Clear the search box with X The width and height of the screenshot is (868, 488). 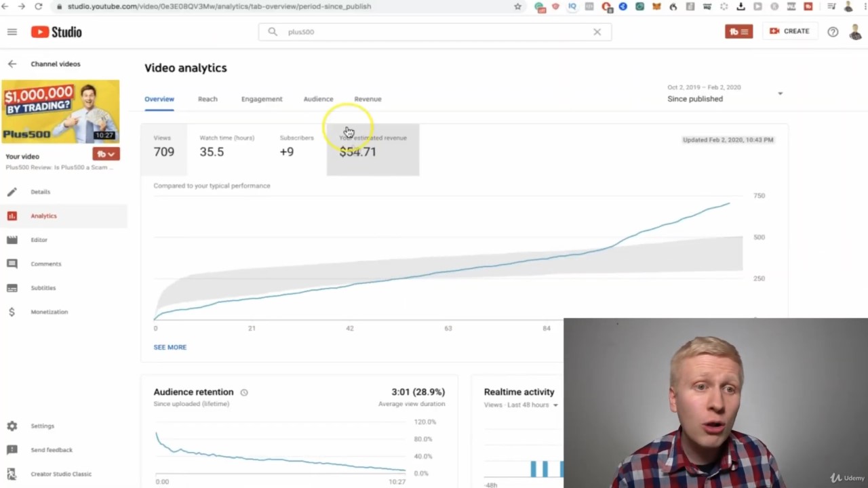coord(597,32)
